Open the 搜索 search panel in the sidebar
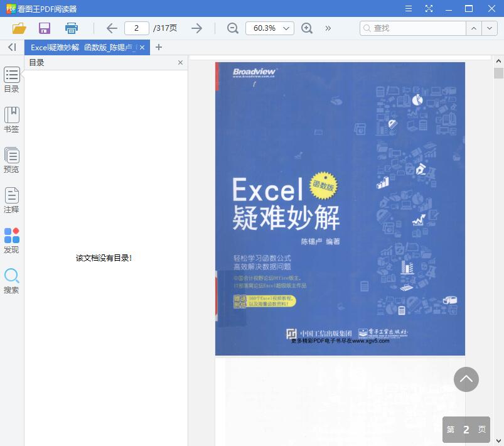The image size is (504, 446). (11, 280)
